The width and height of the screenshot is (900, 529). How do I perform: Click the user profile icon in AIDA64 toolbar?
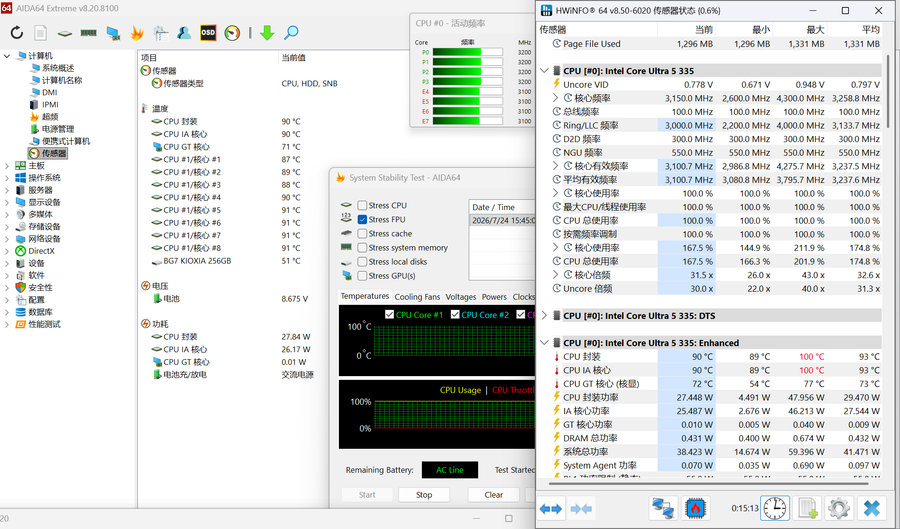pyautogui.click(x=184, y=33)
